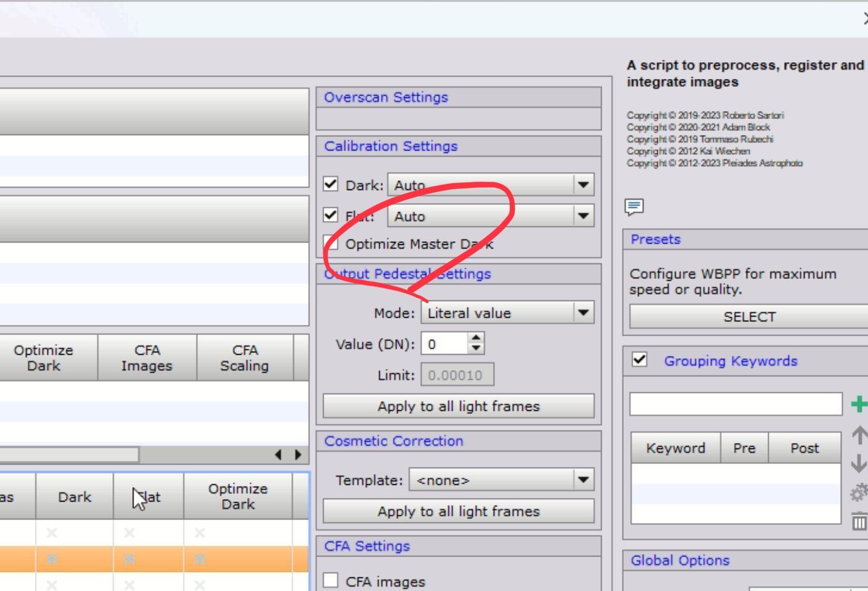This screenshot has height=591, width=868.
Task: Enable the CFA images checkbox
Action: 331,581
